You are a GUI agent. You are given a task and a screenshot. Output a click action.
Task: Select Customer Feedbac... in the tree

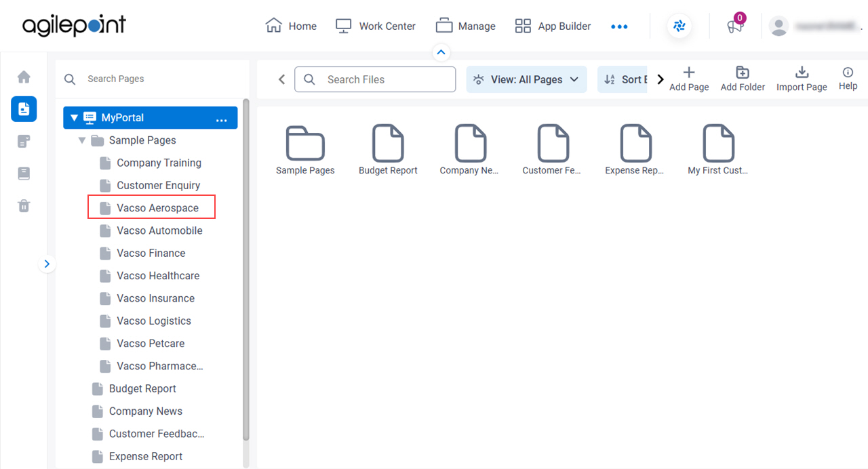(x=149, y=434)
